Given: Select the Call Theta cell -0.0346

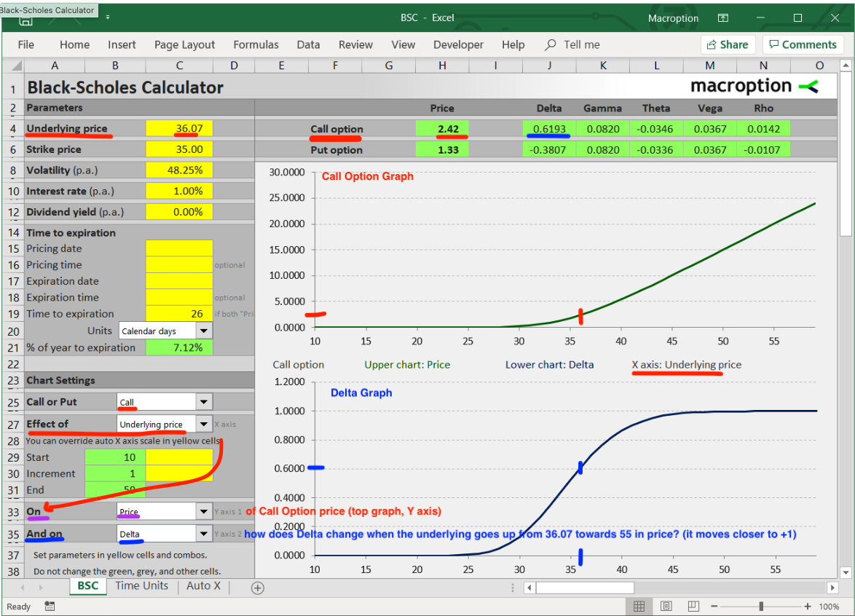Looking at the screenshot, I should click(x=656, y=129).
